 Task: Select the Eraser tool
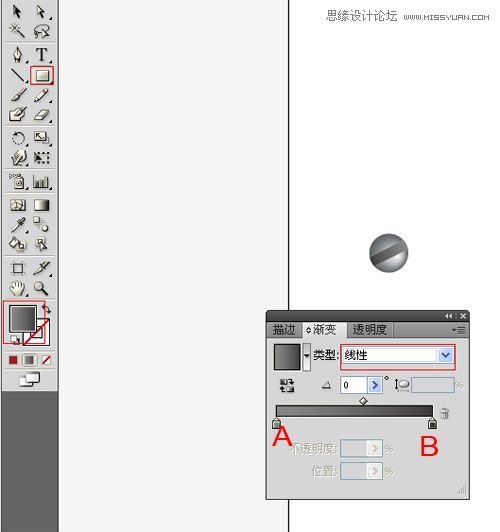click(41, 115)
